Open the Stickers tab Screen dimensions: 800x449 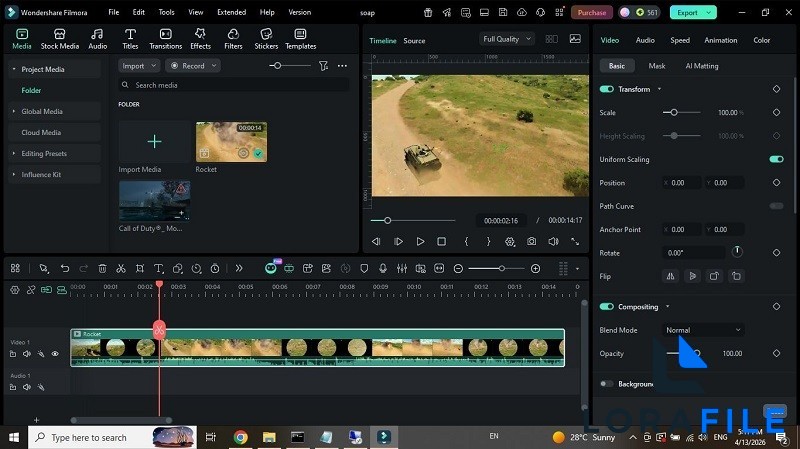[266, 39]
